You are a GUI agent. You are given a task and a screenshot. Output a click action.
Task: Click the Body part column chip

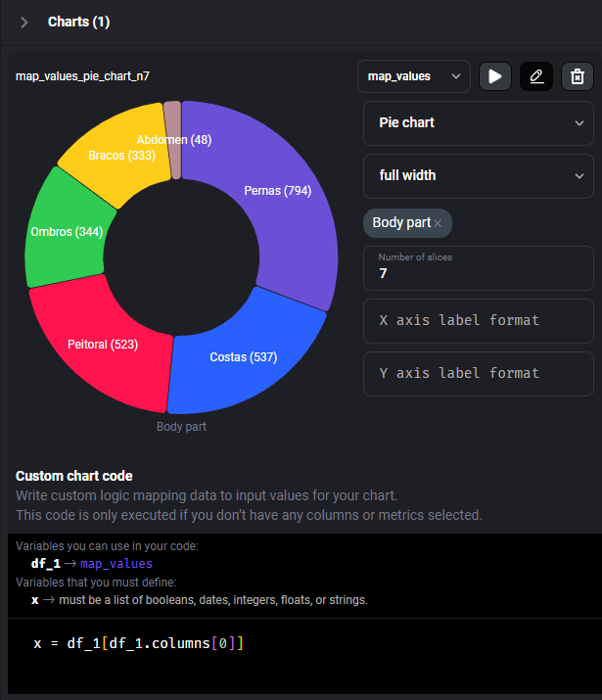(400, 223)
